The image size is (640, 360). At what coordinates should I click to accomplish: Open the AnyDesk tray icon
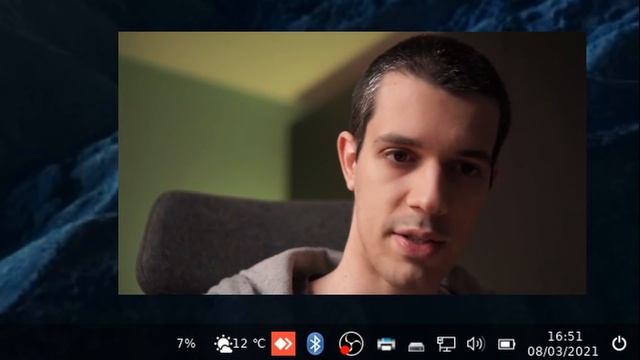click(283, 344)
